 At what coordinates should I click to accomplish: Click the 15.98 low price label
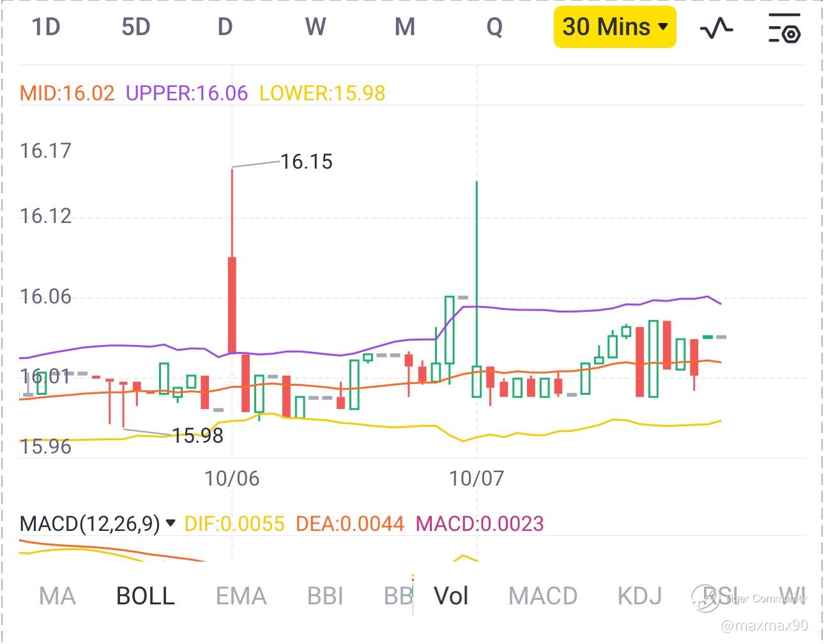point(197,436)
